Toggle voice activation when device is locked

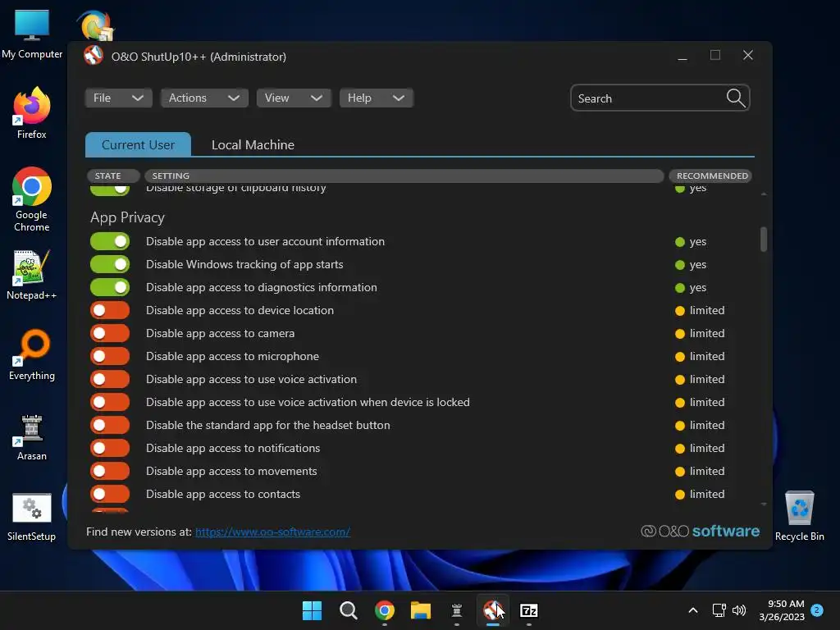click(110, 402)
